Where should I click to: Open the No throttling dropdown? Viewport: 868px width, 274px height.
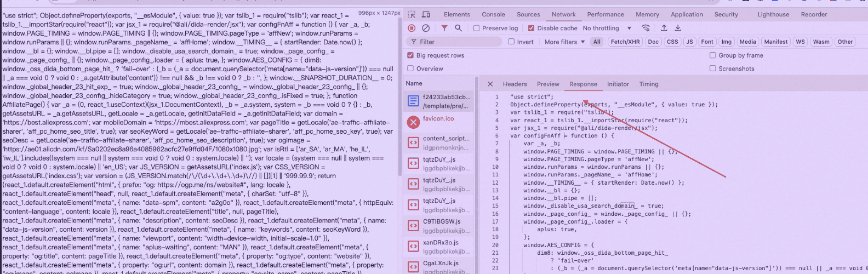(x=607, y=28)
